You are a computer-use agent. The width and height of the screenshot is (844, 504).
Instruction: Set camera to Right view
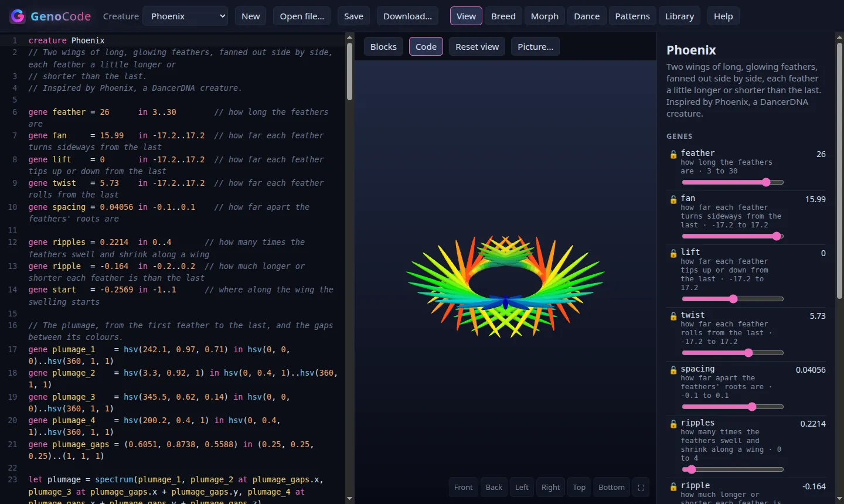(550, 488)
